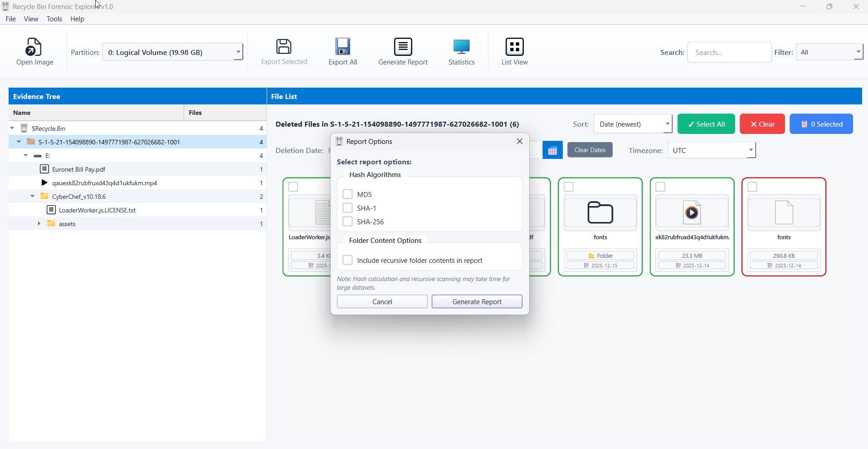Enable the SHA-256 hash checkbox
Viewport: 868px width, 449px height.
pyautogui.click(x=348, y=222)
